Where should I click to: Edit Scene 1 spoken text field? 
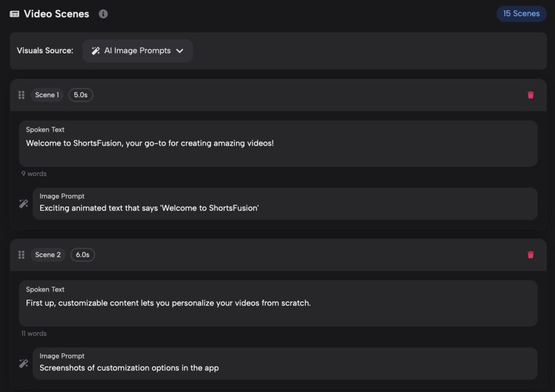(x=278, y=144)
